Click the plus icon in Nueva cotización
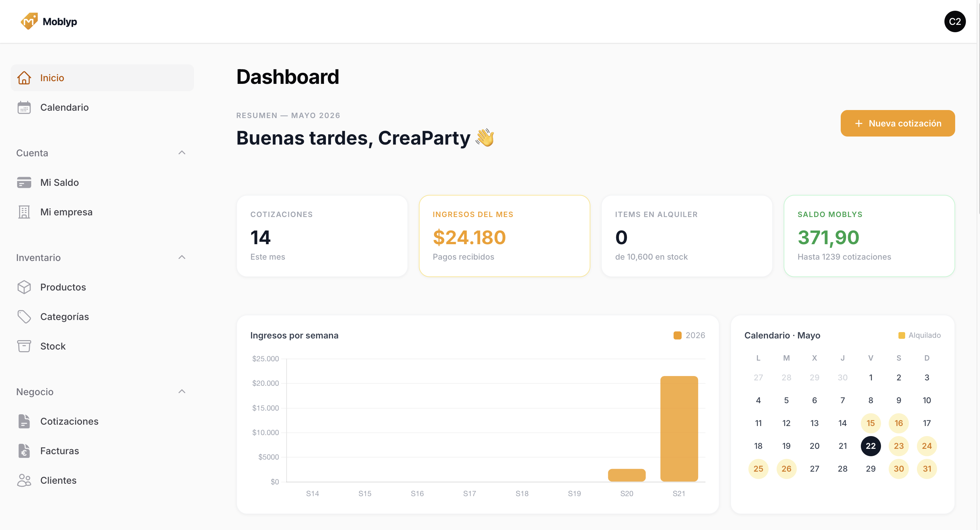Viewport: 980px width, 530px height. pyautogui.click(x=859, y=123)
